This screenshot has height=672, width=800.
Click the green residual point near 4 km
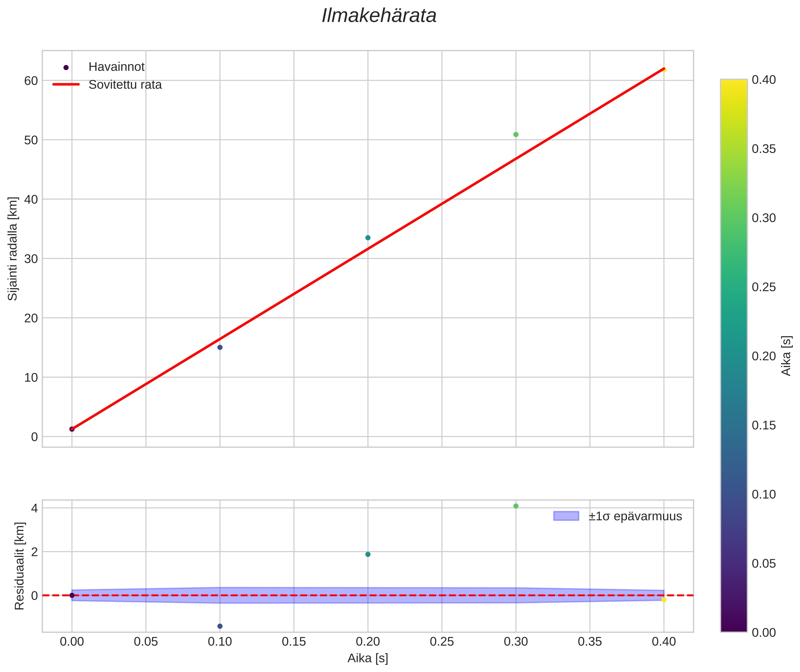point(516,506)
